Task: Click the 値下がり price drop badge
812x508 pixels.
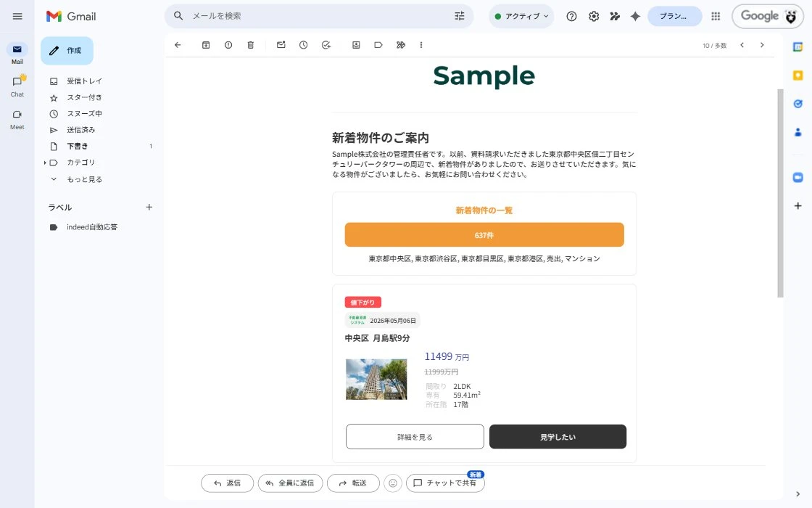Action: tap(363, 302)
